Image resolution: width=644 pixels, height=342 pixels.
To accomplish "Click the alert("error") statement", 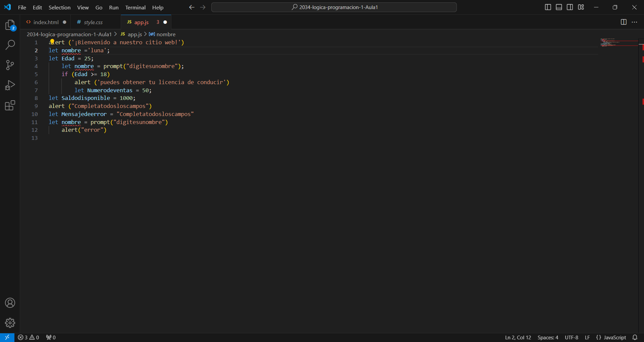I will click(84, 130).
